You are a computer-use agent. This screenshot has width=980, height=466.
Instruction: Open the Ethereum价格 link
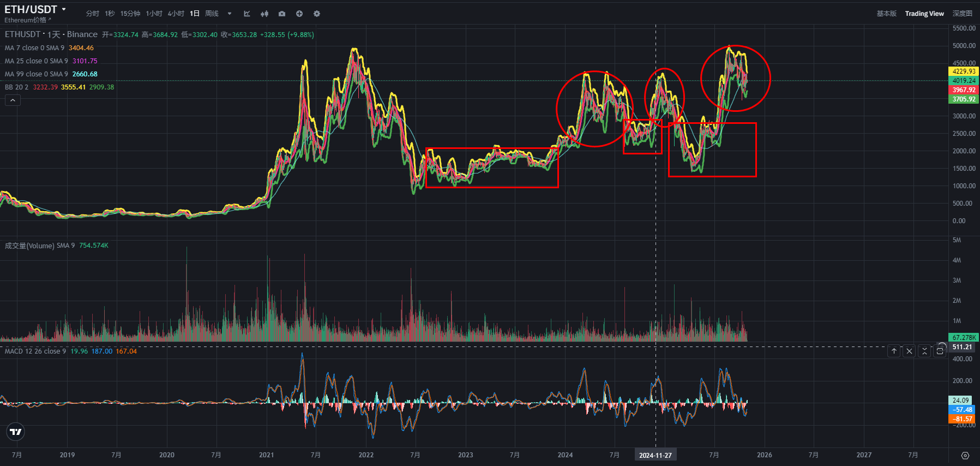27,20
